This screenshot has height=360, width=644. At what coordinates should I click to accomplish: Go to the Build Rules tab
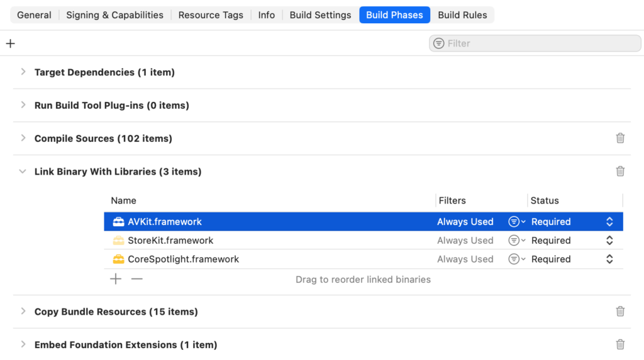tap(462, 15)
